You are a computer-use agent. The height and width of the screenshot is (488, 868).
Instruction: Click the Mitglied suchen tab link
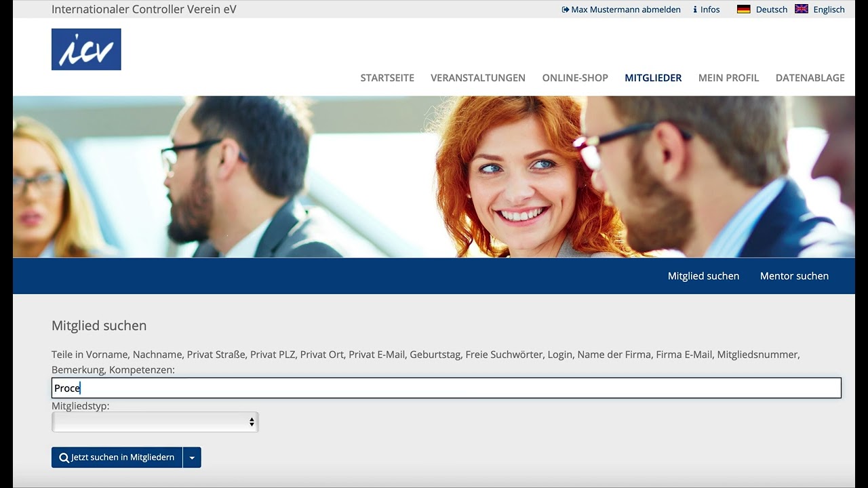(x=703, y=276)
